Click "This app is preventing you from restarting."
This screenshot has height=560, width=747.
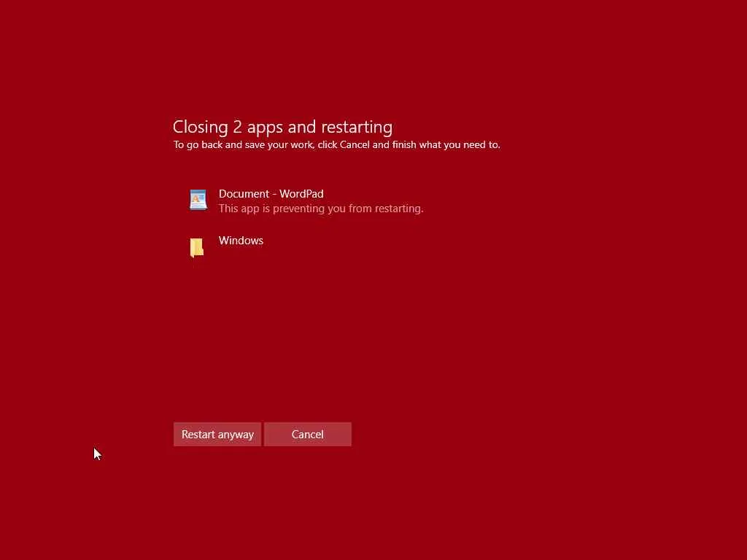pos(321,209)
